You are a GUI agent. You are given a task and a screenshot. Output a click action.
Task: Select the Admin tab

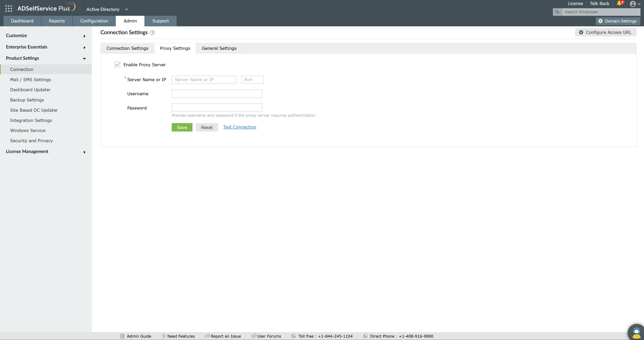point(130,21)
